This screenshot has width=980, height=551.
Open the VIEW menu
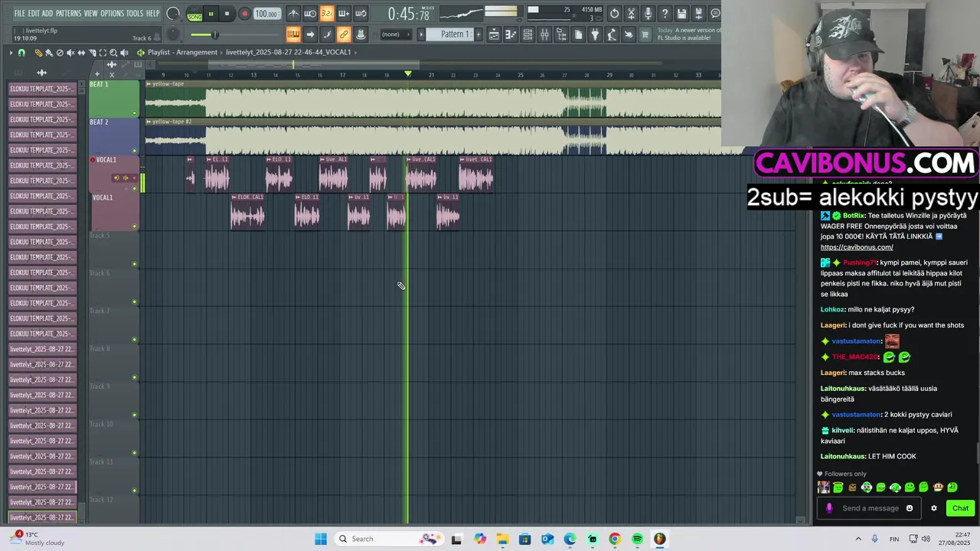click(x=90, y=14)
